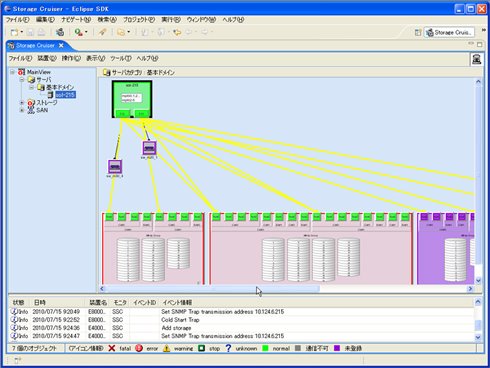The image size is (490, 368).
Task: Click the lower-left purple switch icon in diagram
Action: [115, 167]
